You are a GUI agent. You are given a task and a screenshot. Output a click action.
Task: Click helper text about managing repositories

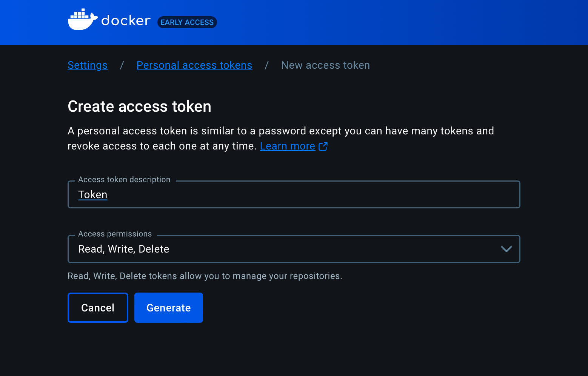(x=205, y=276)
